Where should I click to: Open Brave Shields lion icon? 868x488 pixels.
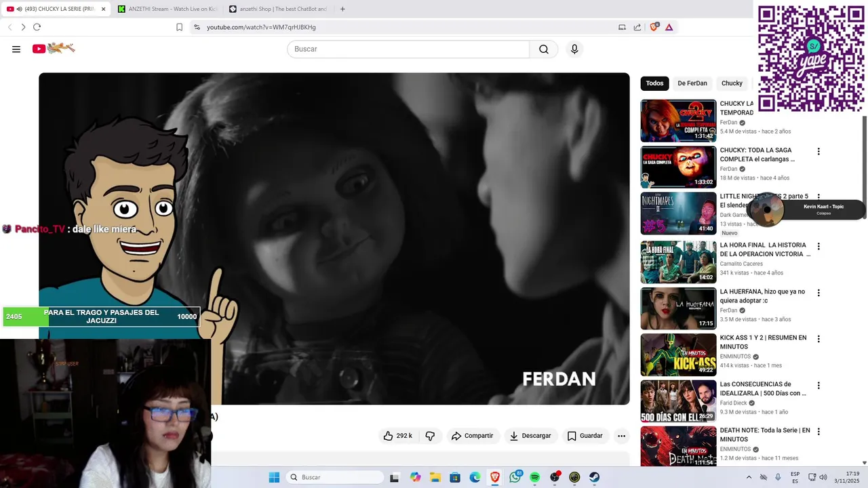654,27
